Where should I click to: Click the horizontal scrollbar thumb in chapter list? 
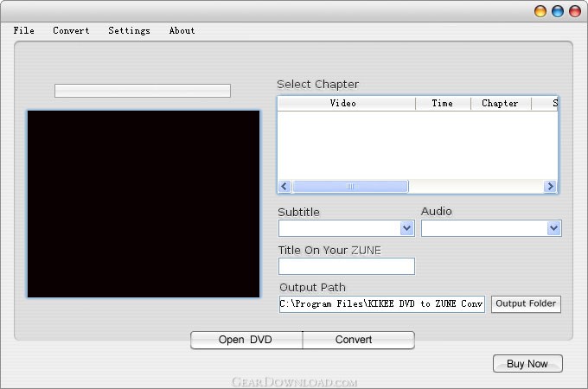pyautogui.click(x=350, y=186)
